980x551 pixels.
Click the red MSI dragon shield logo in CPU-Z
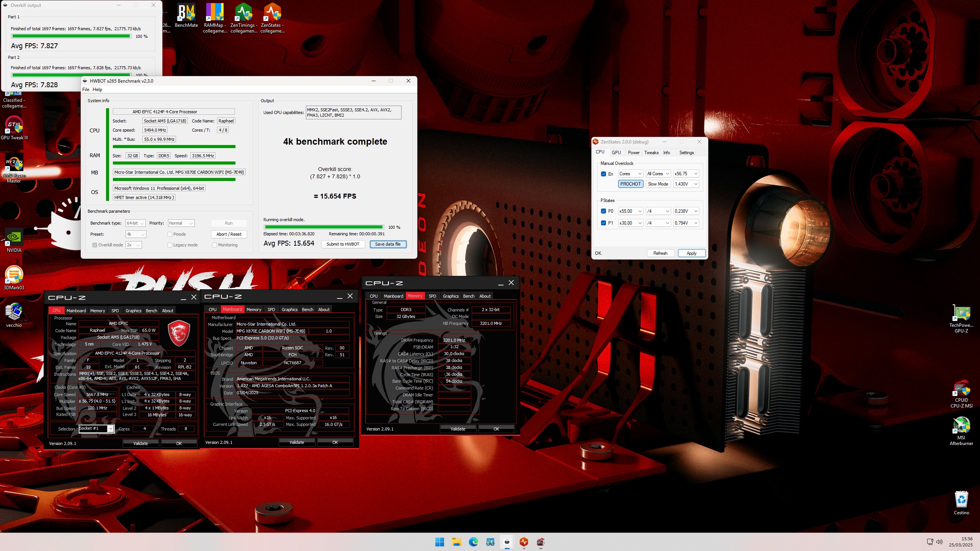coord(179,333)
